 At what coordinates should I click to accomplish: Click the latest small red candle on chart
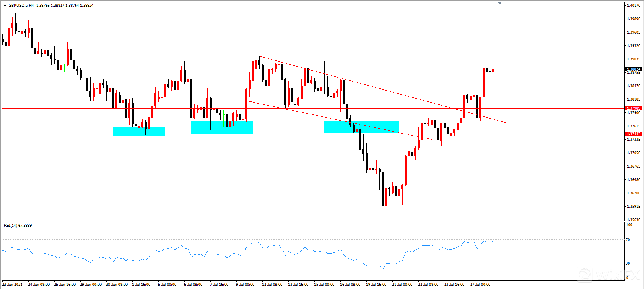(493, 71)
